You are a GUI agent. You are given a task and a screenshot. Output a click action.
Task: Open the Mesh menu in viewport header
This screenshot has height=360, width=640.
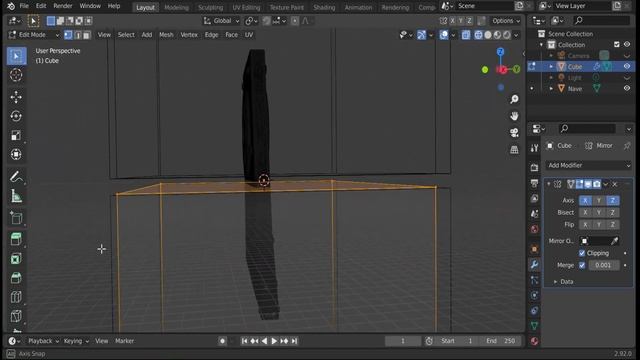166,35
